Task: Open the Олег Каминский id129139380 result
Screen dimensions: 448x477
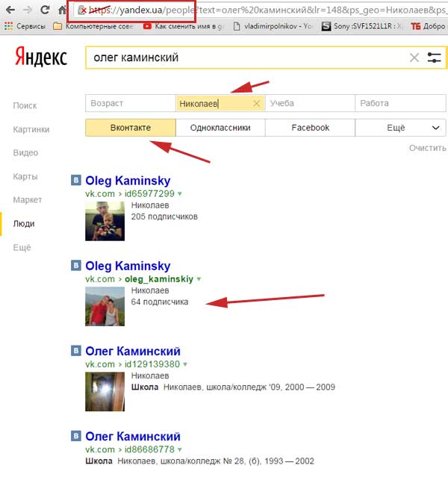Action: pos(133,351)
